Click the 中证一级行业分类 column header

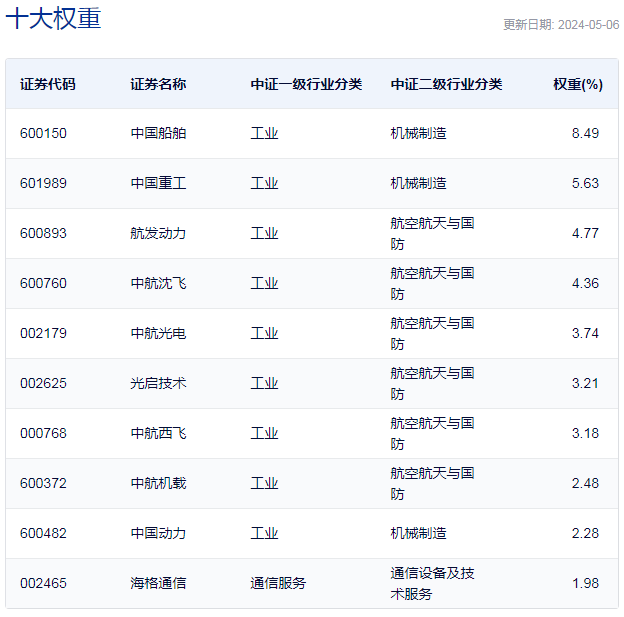point(306,84)
